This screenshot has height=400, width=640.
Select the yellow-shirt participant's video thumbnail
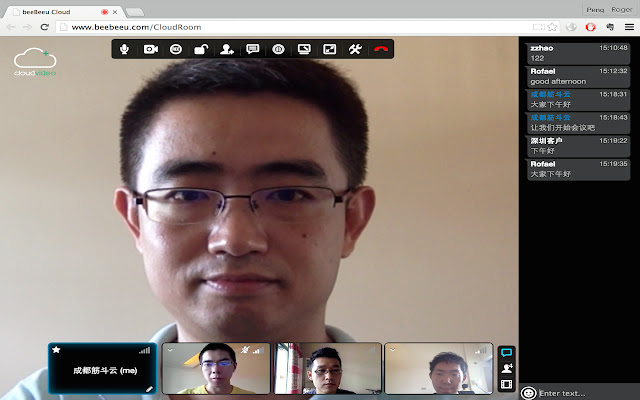pos(216,369)
